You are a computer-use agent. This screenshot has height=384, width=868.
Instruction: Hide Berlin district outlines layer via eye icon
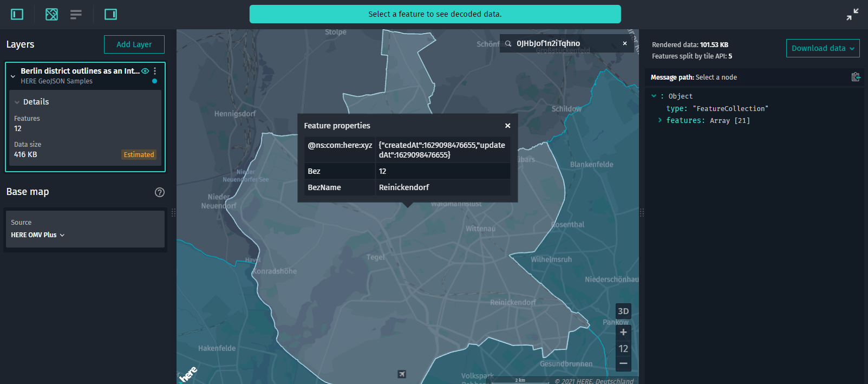145,71
